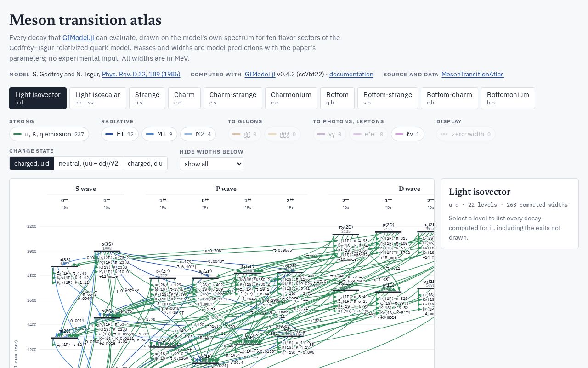Screen dimensions: 588x368
Task: Open the documentation link
Action: tap(351, 74)
